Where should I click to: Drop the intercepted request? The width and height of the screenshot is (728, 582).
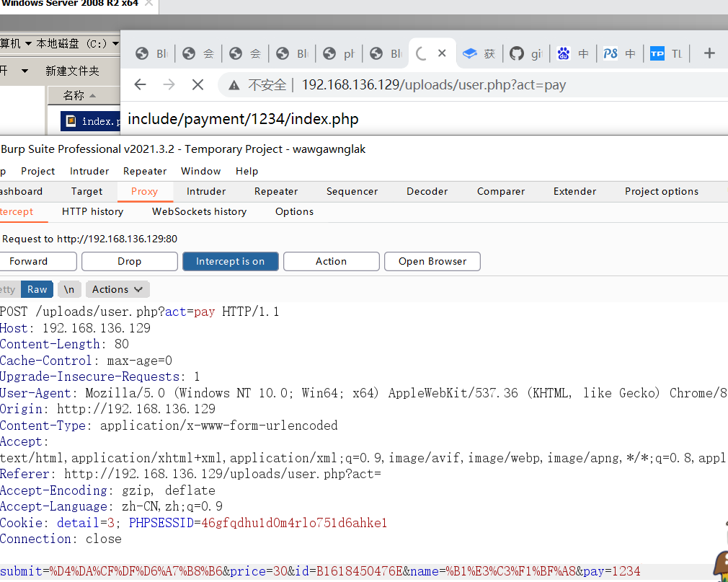pyautogui.click(x=130, y=261)
